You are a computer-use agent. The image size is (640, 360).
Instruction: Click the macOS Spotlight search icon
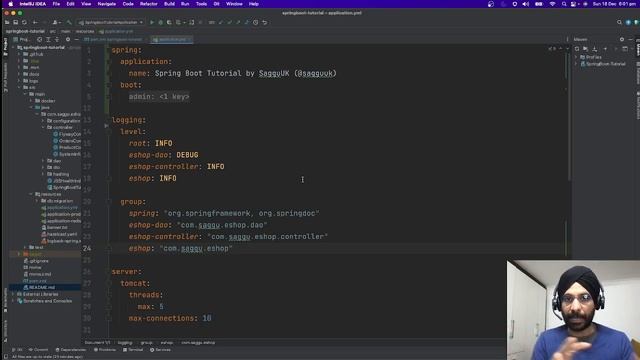point(564,4)
